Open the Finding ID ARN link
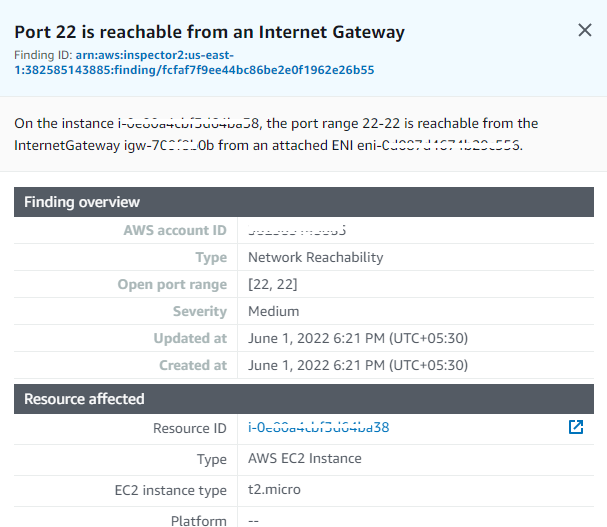This screenshot has width=607, height=527. pos(194,63)
